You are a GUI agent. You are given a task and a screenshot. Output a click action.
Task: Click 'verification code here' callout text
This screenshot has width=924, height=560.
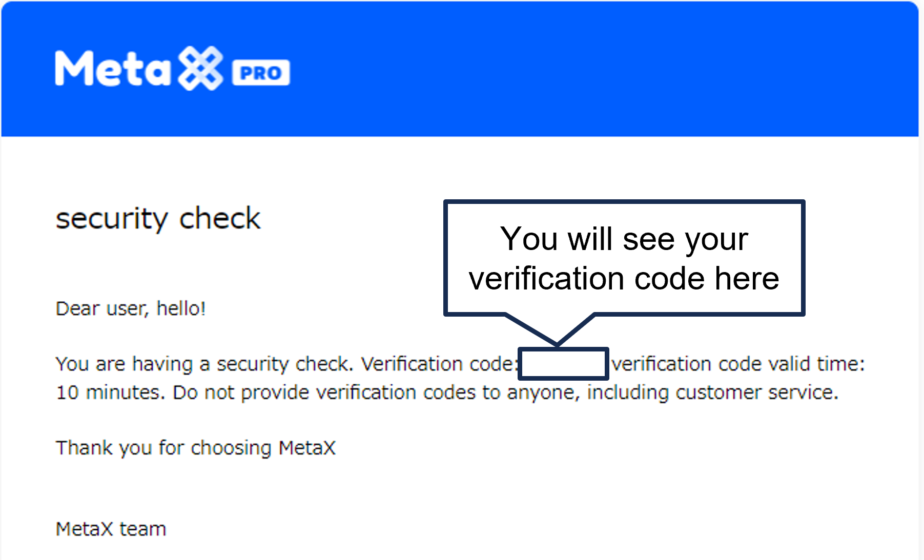click(x=624, y=279)
